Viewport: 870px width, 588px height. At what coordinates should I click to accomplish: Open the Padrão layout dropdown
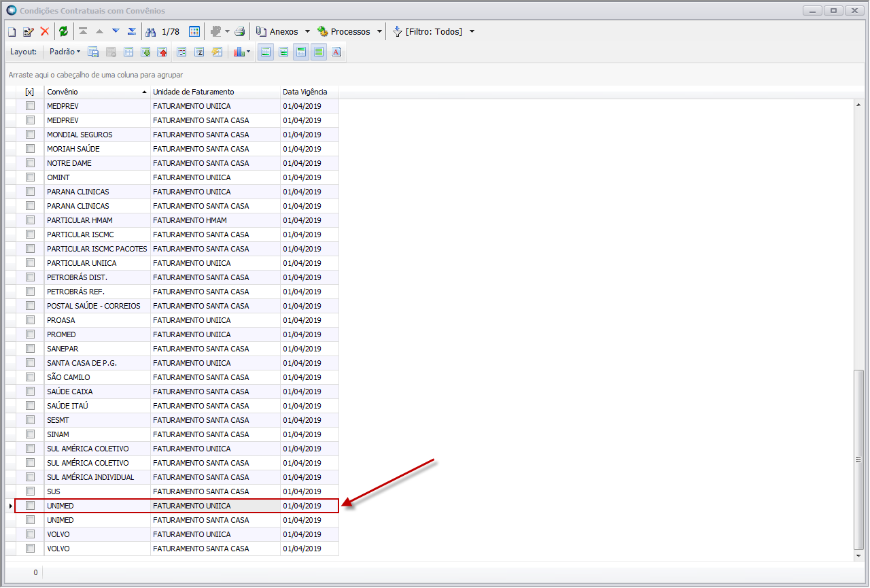(65, 52)
